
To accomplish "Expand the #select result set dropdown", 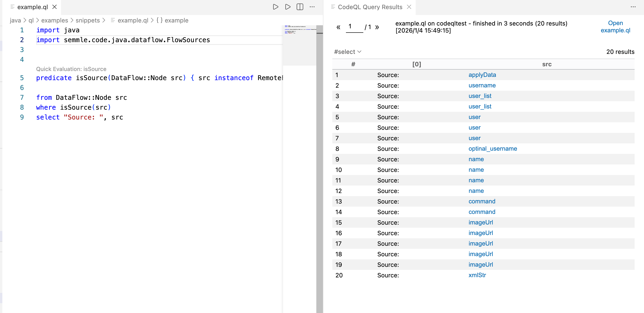I will (x=348, y=52).
